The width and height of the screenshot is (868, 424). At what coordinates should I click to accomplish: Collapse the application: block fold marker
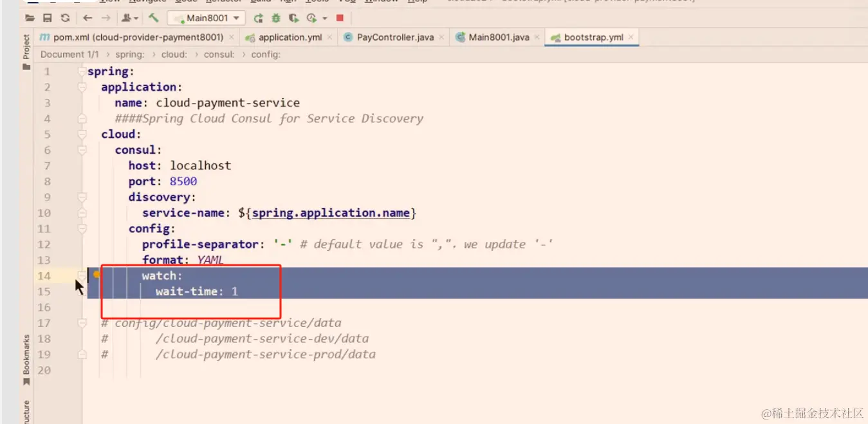click(82, 87)
